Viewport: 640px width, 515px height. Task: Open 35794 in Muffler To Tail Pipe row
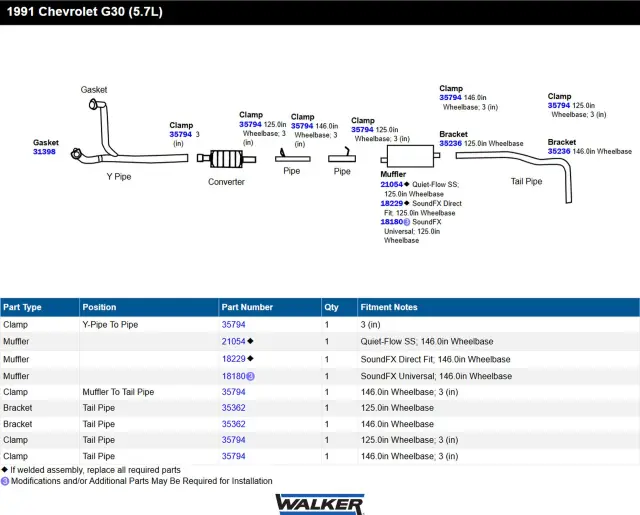tap(233, 392)
